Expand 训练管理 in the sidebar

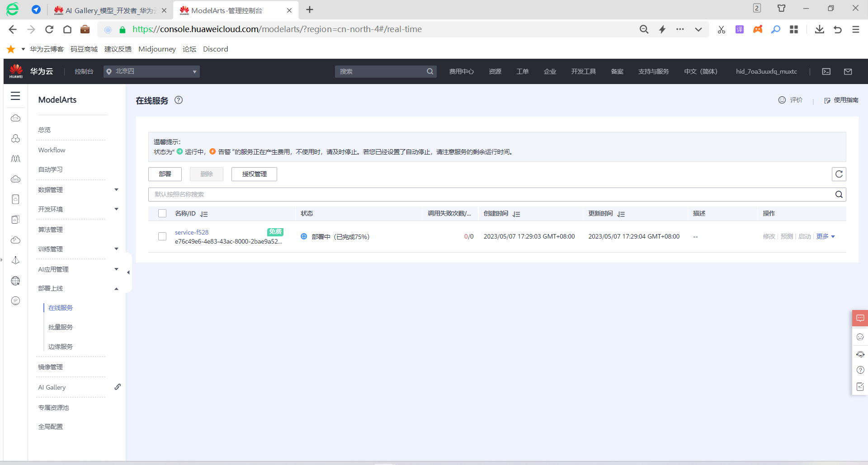[116, 249]
